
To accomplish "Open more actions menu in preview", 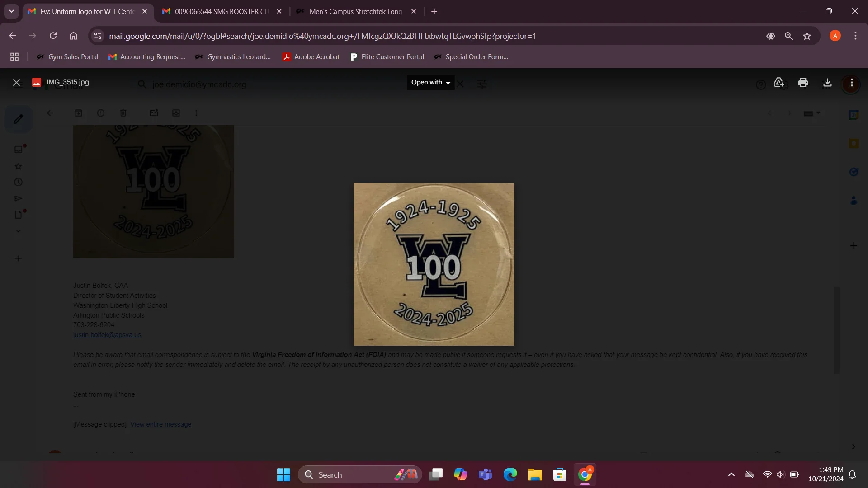I will (852, 83).
